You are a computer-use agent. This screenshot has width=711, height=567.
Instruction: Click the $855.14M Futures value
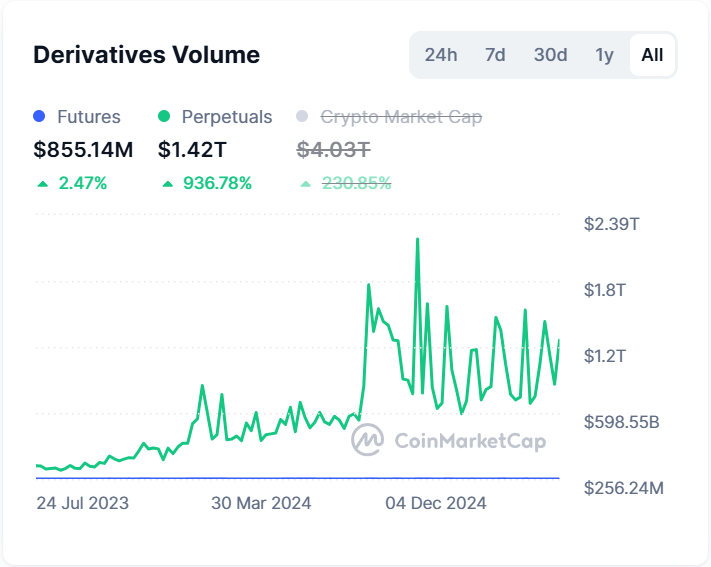83,150
